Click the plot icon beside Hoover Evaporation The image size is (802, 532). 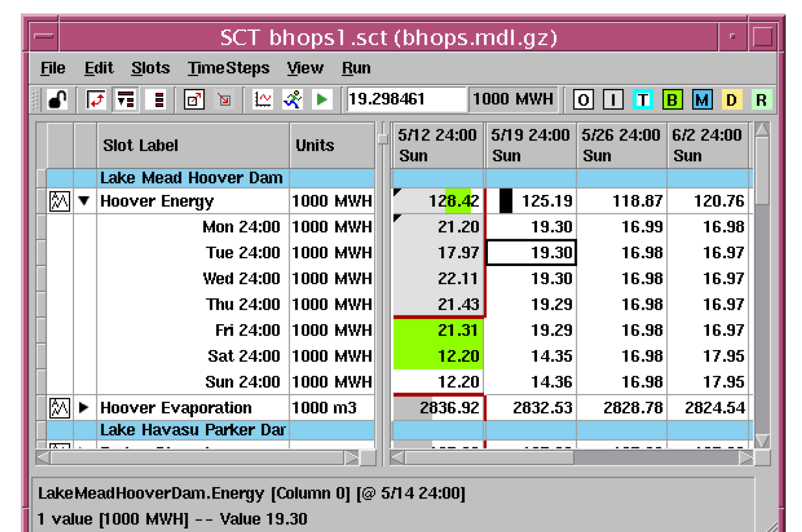pos(60,408)
